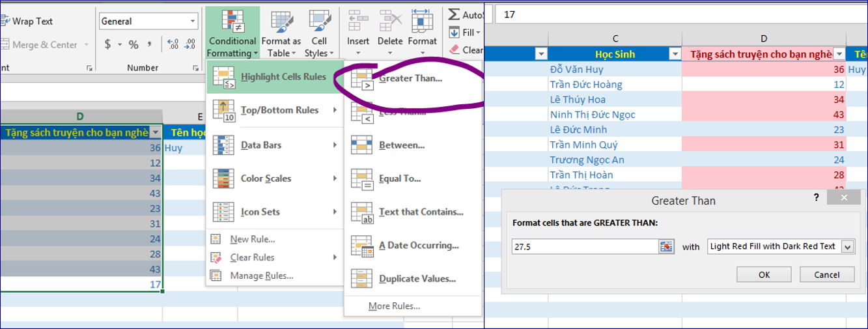
Task: Select Greater Than from the rules submenu
Action: point(410,79)
